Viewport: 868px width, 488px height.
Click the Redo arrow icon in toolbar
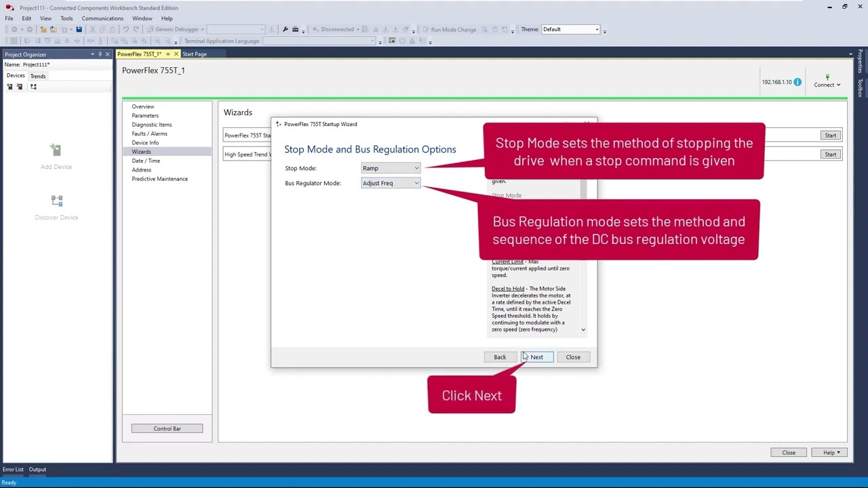coord(136,29)
